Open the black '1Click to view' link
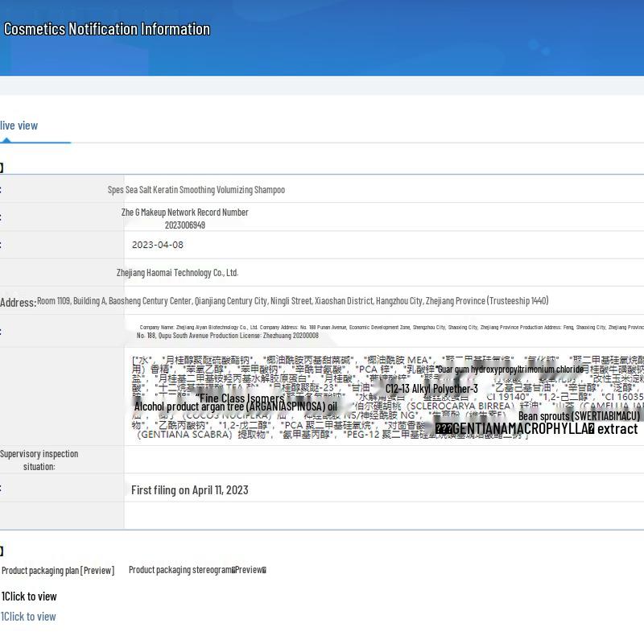Screen dimensions: 644x644 tap(29, 597)
